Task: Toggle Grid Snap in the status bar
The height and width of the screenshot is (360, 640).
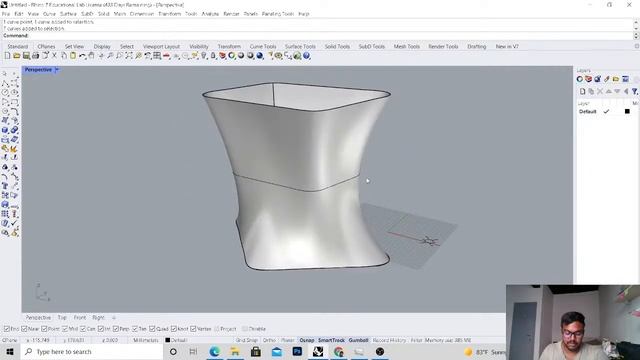Action: [247, 340]
